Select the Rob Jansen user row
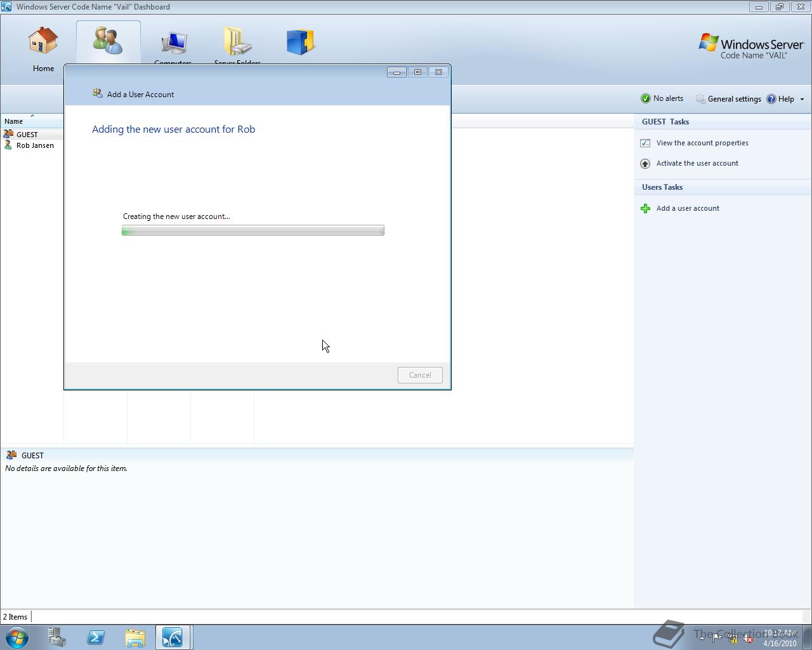 coord(32,145)
